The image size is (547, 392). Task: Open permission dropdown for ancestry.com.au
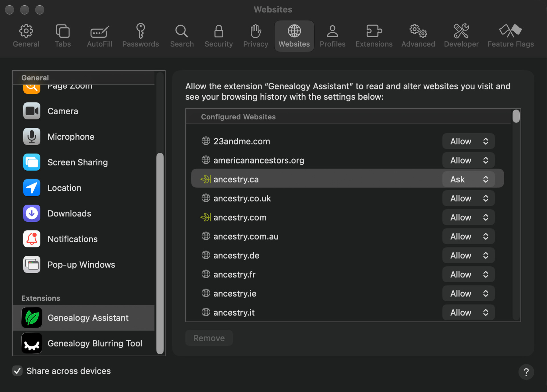pyautogui.click(x=468, y=236)
